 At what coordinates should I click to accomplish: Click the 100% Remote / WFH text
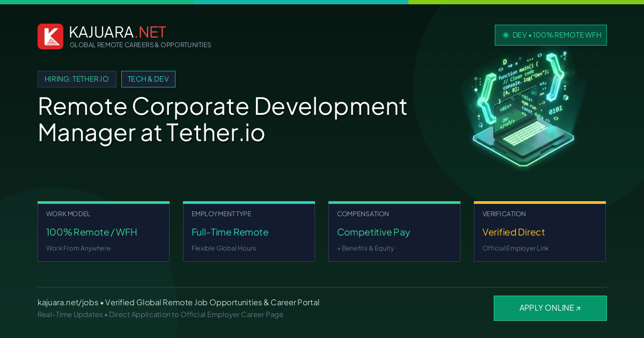(92, 232)
